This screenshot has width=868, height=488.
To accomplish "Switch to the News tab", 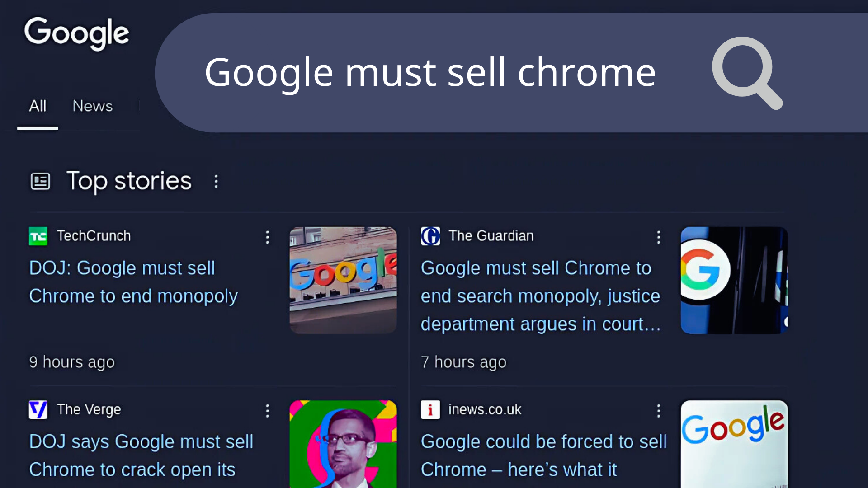I will tap(93, 106).
